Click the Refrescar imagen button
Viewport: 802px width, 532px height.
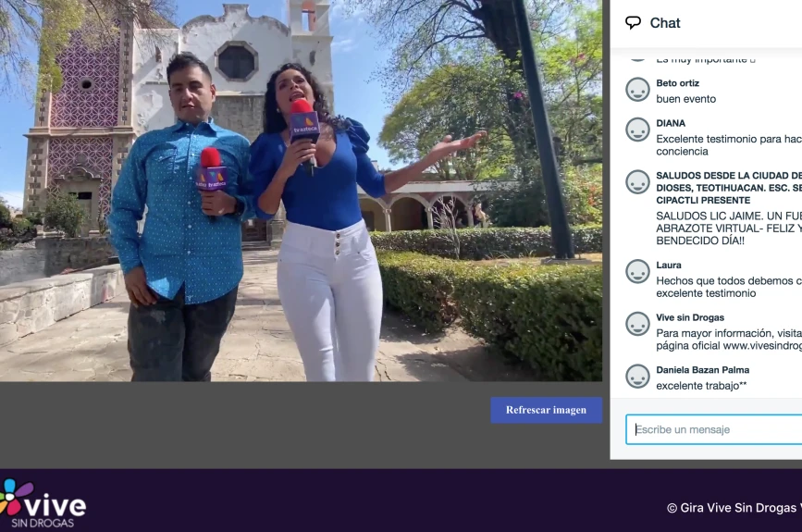click(547, 410)
